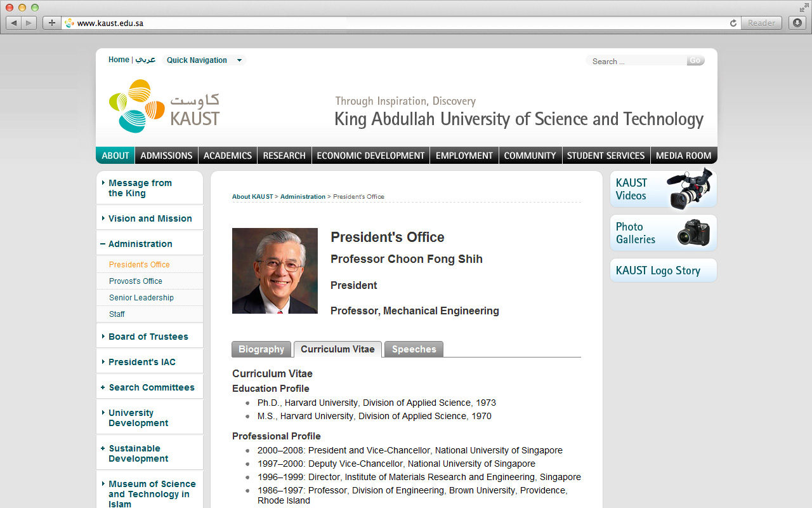The width and height of the screenshot is (812, 508).
Task: Click the KAUST logo in header
Action: click(164, 106)
